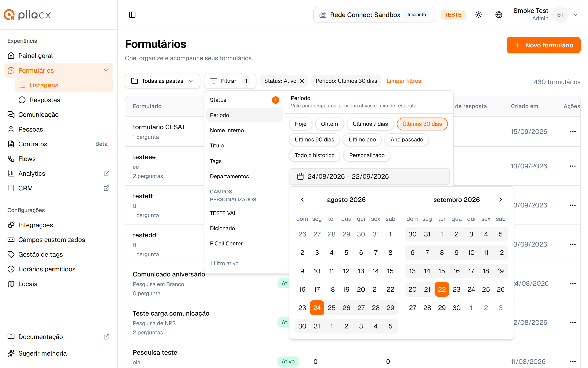The width and height of the screenshot is (588, 368).
Task: Go to previous month in calendar
Action: [302, 200]
